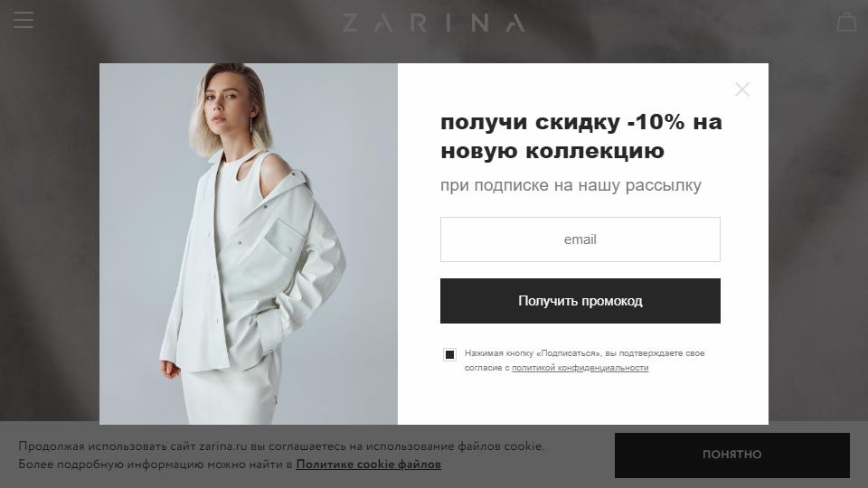This screenshot has height=488, width=868.
Task: Close the discount popup with the X
Action: (x=742, y=89)
